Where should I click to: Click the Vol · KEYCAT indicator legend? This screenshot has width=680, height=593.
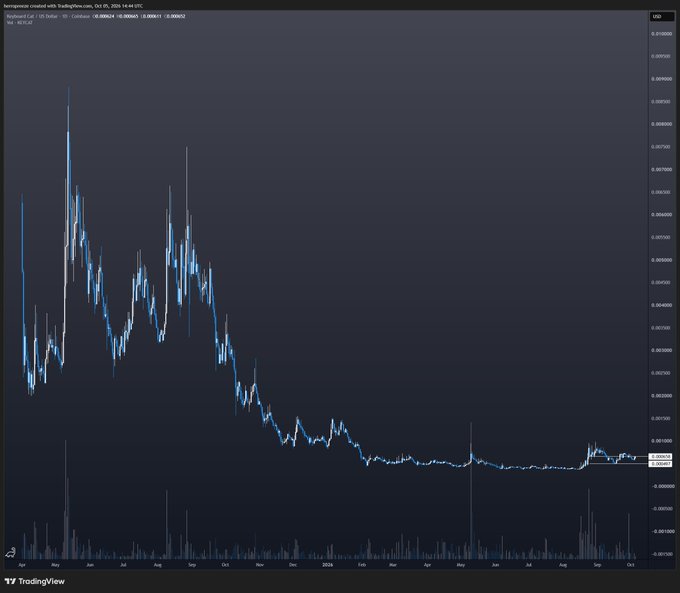[20, 22]
